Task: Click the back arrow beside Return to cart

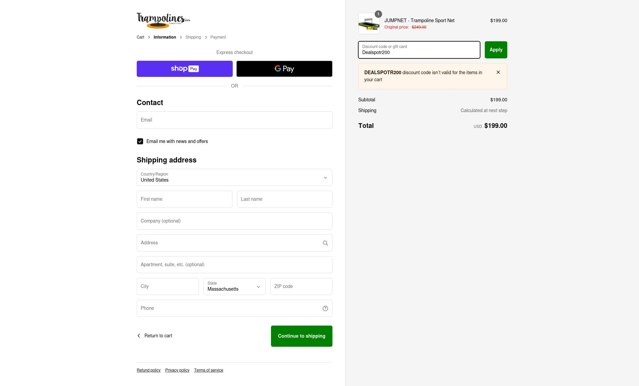Action: click(139, 336)
